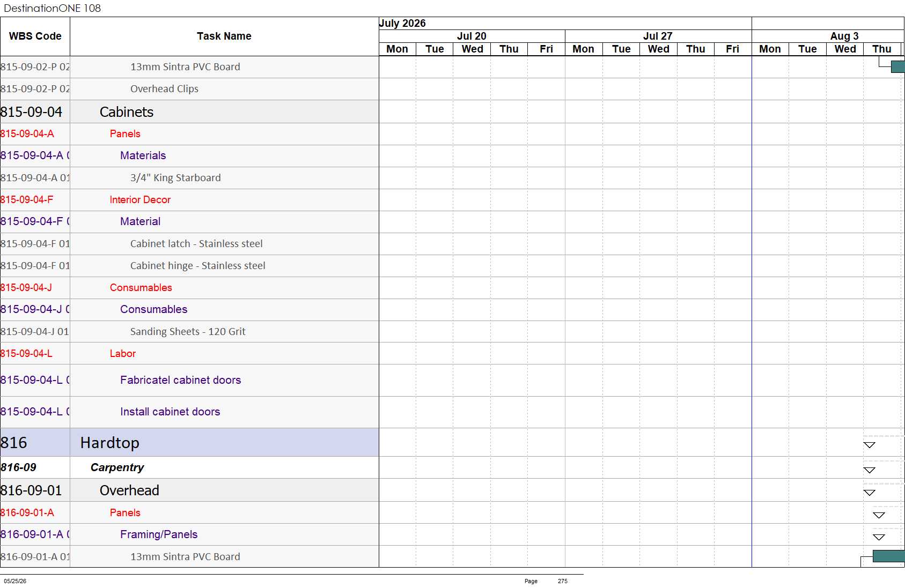Click Mon under Jul 20 header
Image resolution: width=905 pixels, height=588 pixels.
[x=397, y=49]
